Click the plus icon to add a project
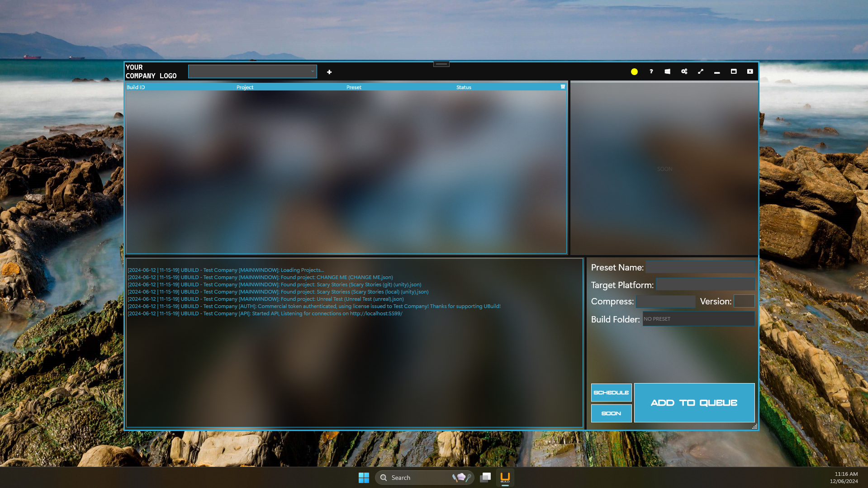Image resolution: width=868 pixels, height=488 pixels. click(329, 72)
